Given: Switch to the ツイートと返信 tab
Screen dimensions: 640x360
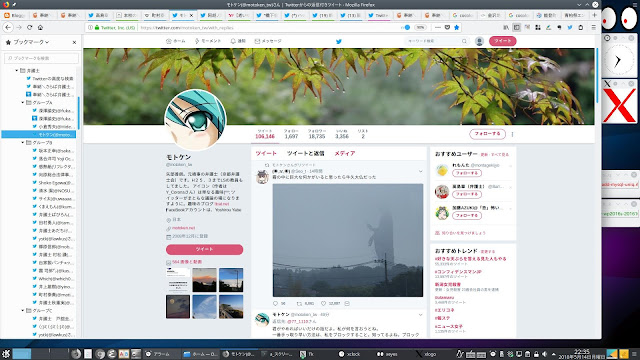Looking at the screenshot, I should point(305,153).
